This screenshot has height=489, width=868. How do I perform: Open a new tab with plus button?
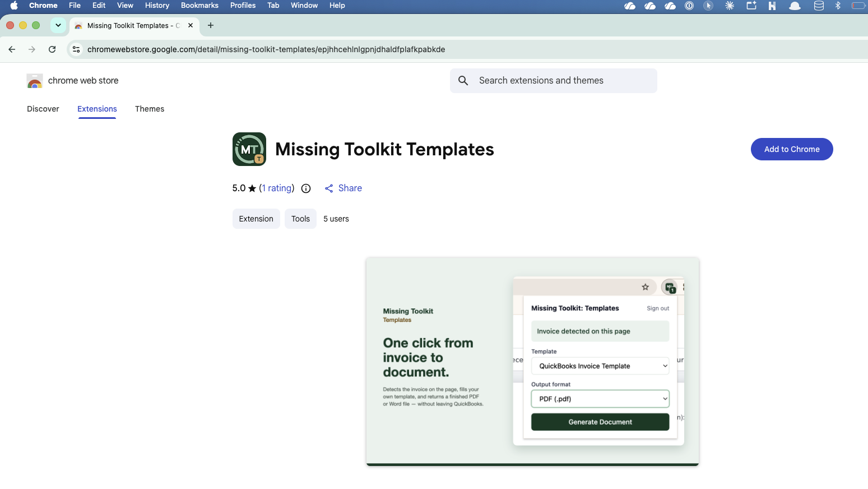coord(211,25)
